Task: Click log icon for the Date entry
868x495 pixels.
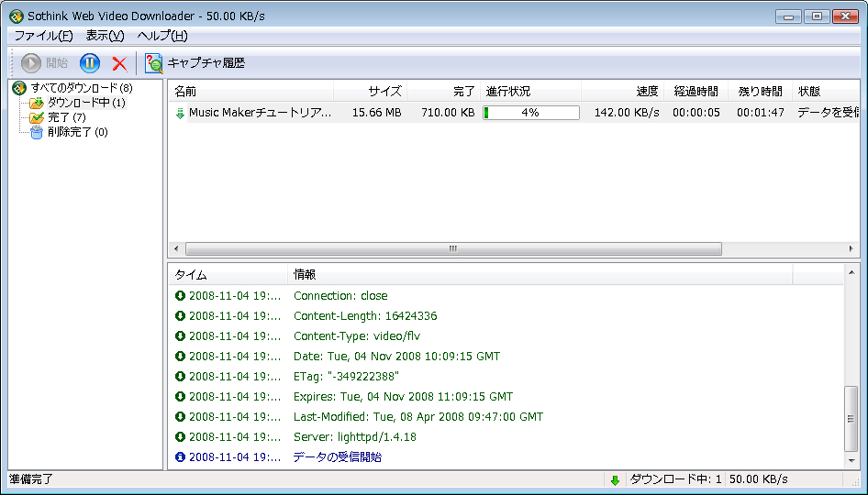Action: coord(180,357)
